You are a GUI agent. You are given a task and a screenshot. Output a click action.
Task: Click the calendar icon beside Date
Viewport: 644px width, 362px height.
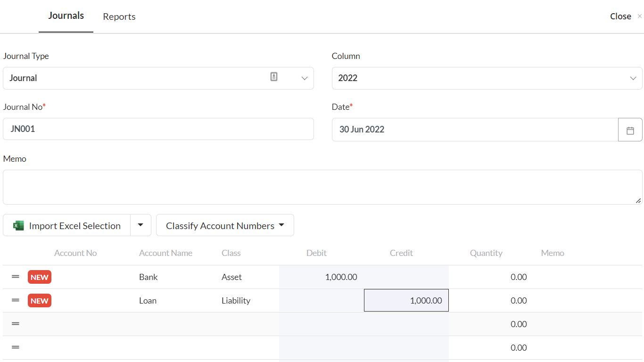click(x=630, y=130)
